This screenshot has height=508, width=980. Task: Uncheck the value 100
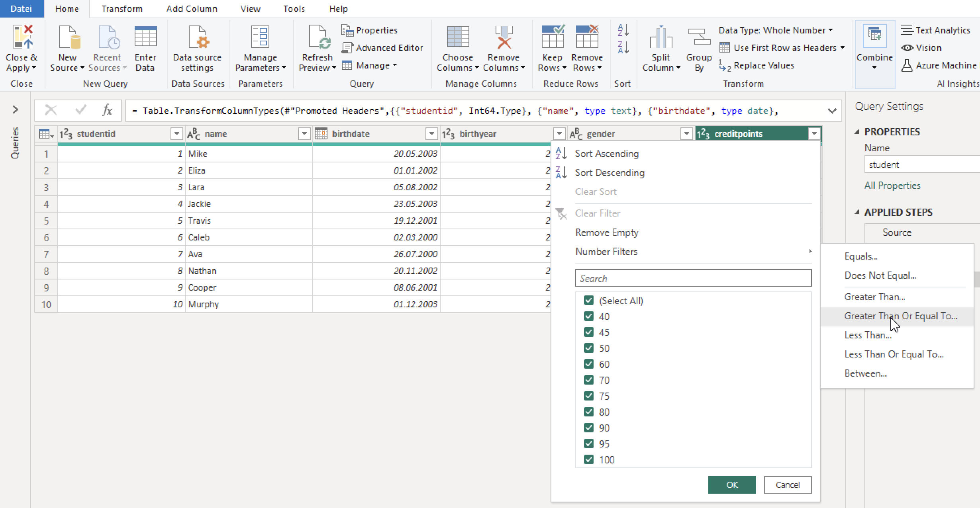click(x=589, y=459)
